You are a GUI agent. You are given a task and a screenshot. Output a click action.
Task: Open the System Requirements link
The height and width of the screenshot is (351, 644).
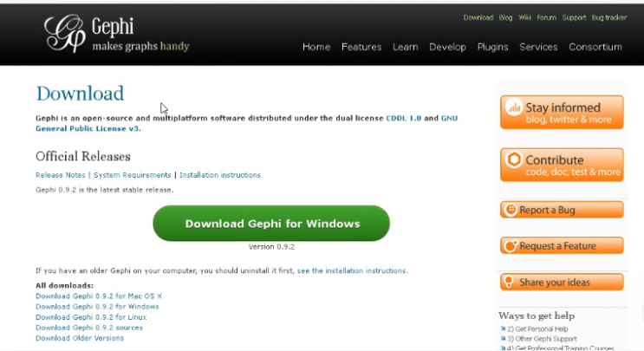point(133,175)
